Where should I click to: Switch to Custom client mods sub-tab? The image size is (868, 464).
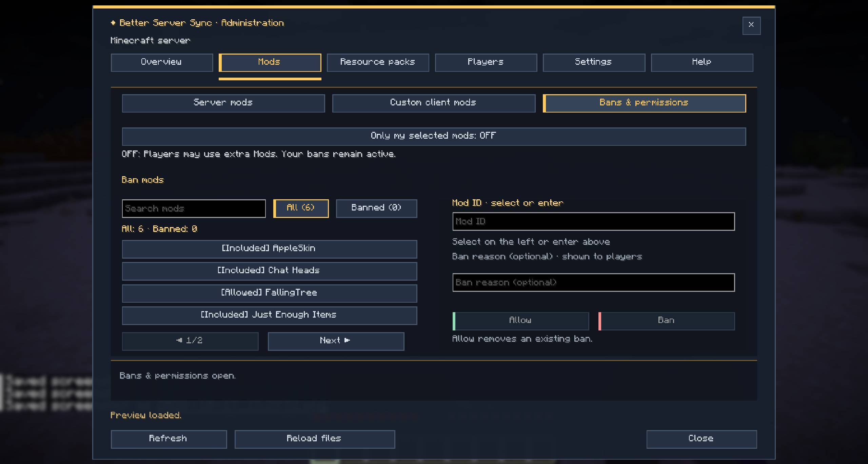[x=434, y=103]
